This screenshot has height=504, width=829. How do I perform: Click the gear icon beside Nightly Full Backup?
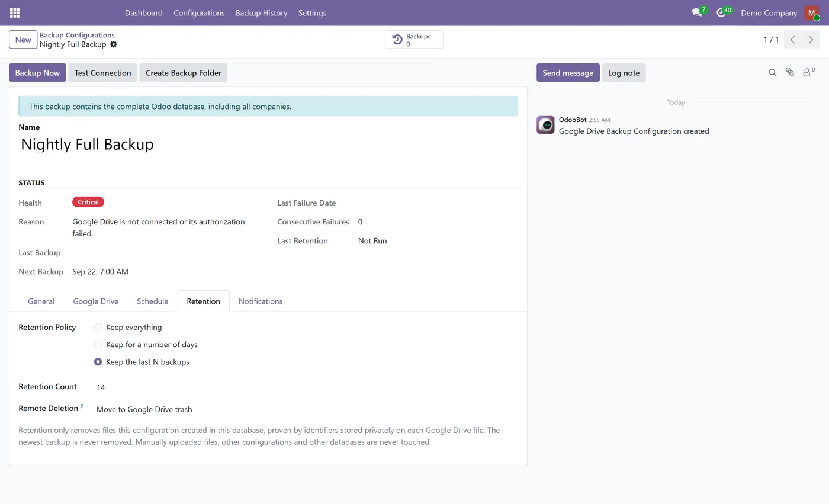pos(114,44)
